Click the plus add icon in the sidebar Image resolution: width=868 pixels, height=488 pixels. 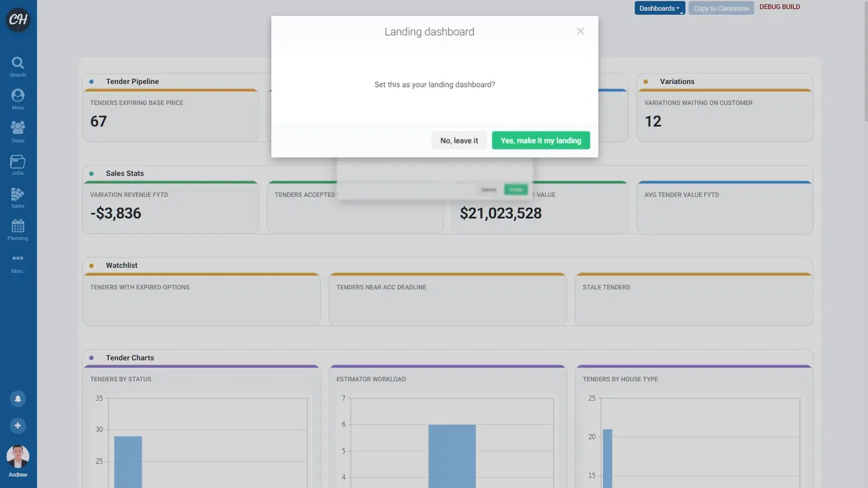tap(18, 426)
